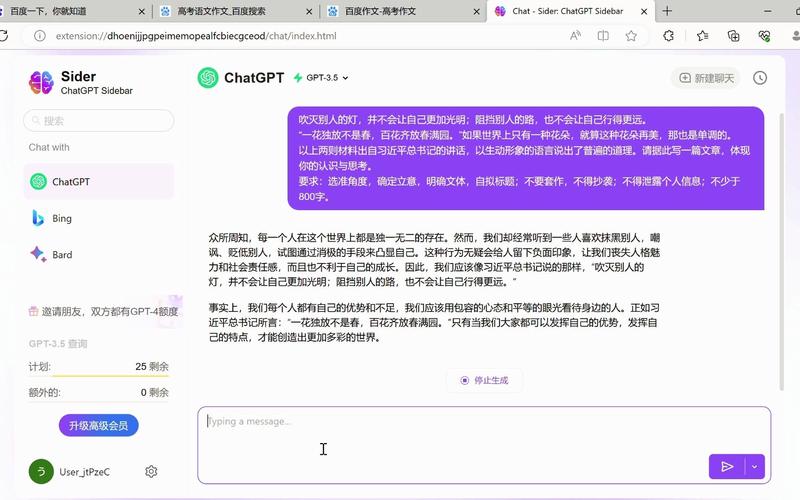Activate the read aloud icon
The height and width of the screenshot is (500, 800).
576,36
